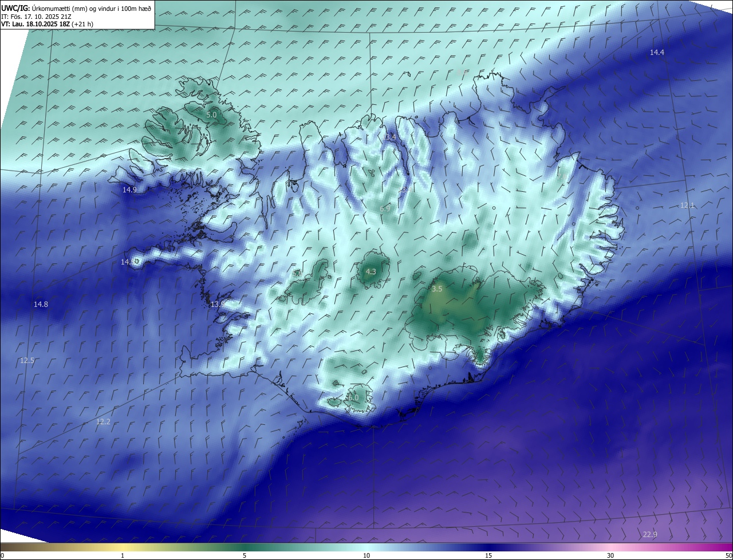Click the colour scale tick label '1'

pos(123,556)
